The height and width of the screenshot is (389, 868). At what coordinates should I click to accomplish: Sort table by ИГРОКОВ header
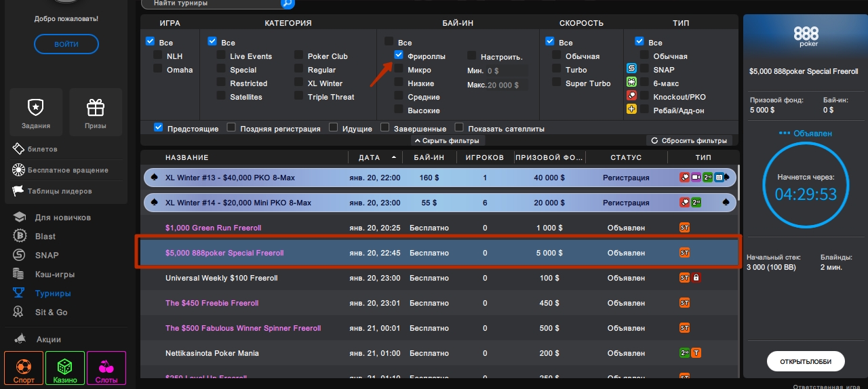point(485,157)
